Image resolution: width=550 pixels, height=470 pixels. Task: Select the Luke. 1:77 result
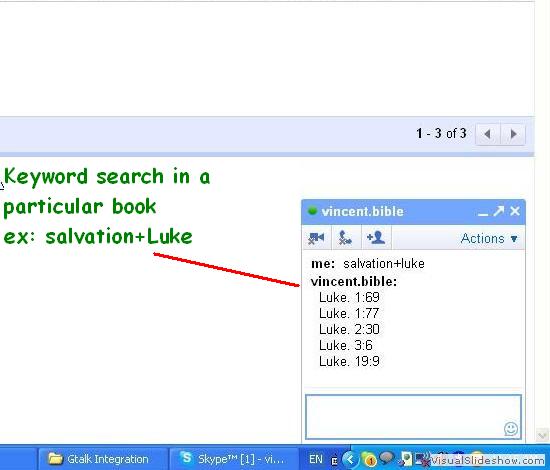[x=349, y=313]
